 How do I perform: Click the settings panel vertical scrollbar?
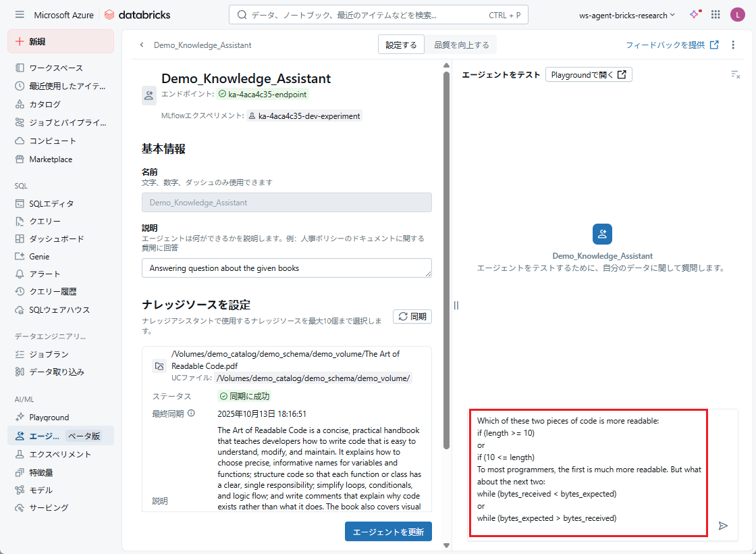(x=446, y=259)
